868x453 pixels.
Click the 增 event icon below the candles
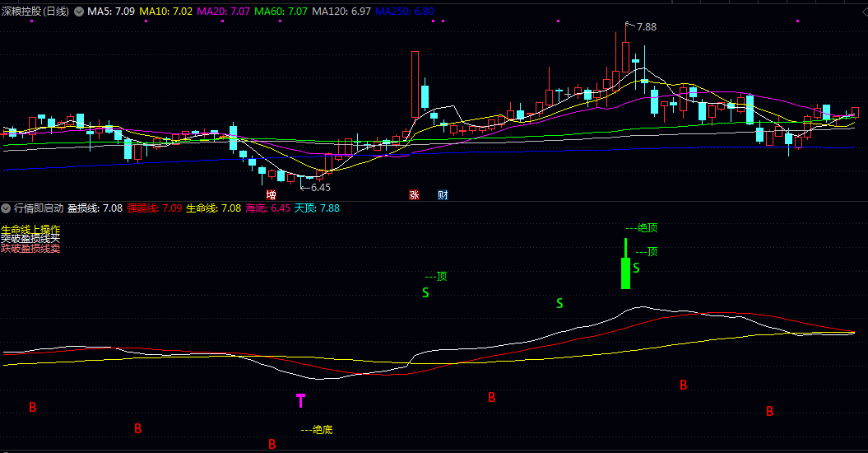point(271,195)
